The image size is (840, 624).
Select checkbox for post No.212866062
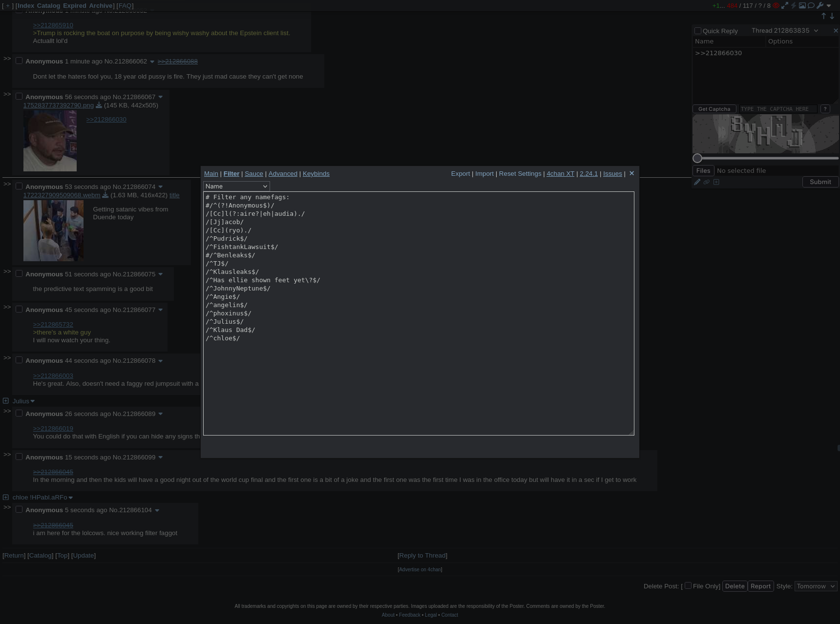(x=19, y=61)
